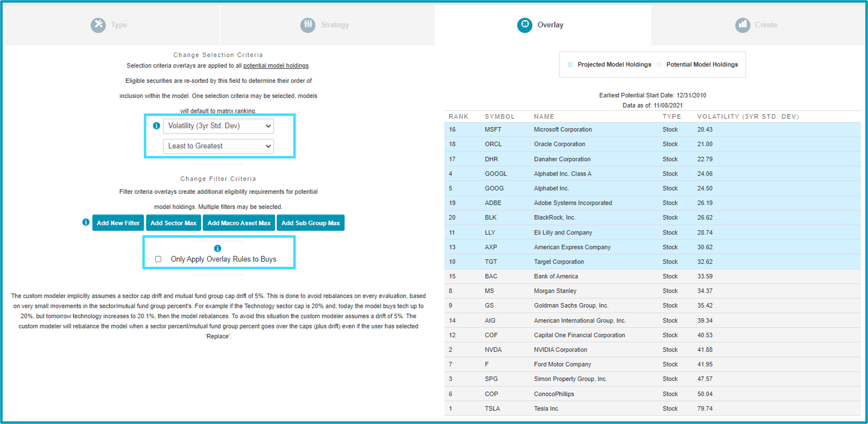Click the Add Sub Group Max button

[310, 223]
